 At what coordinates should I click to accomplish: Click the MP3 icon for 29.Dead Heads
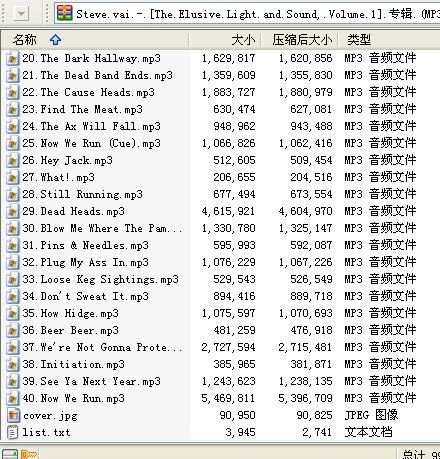coord(13,212)
